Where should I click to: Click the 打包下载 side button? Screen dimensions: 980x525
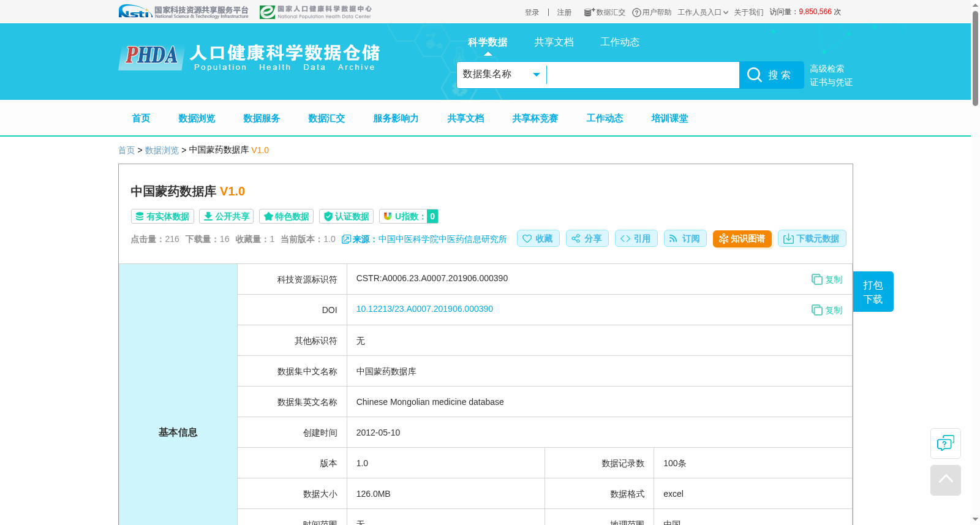(x=873, y=292)
